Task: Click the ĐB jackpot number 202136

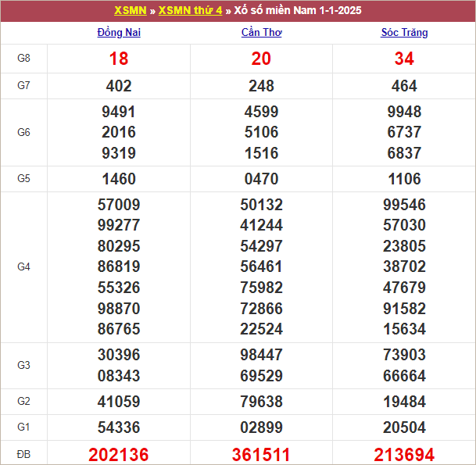Action: (x=119, y=455)
